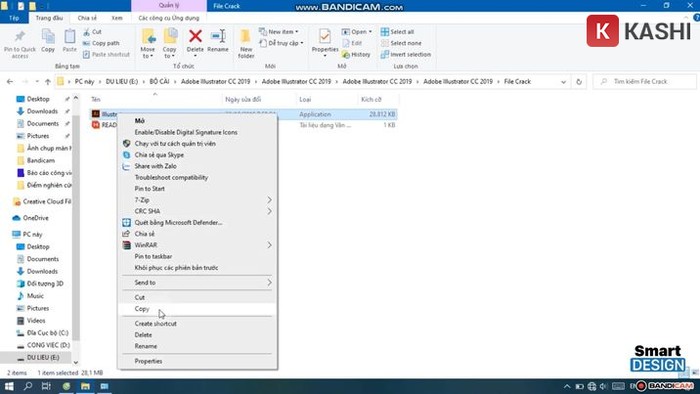This screenshot has width=700, height=394.
Task: Go back with the back arrow
Action: click(10, 82)
